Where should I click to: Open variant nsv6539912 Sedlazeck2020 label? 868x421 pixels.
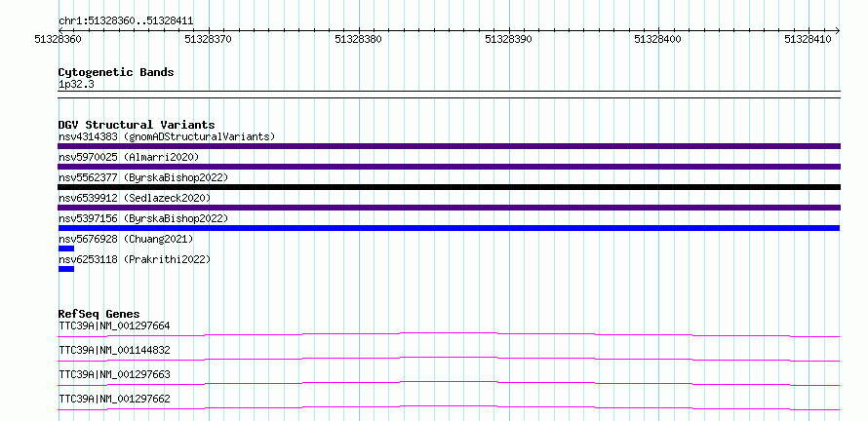tap(135, 198)
